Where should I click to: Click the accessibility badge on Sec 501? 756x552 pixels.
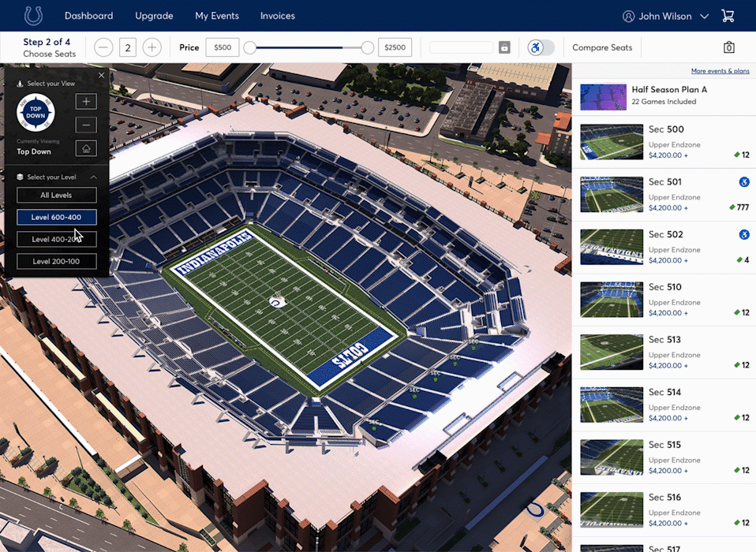tap(744, 182)
